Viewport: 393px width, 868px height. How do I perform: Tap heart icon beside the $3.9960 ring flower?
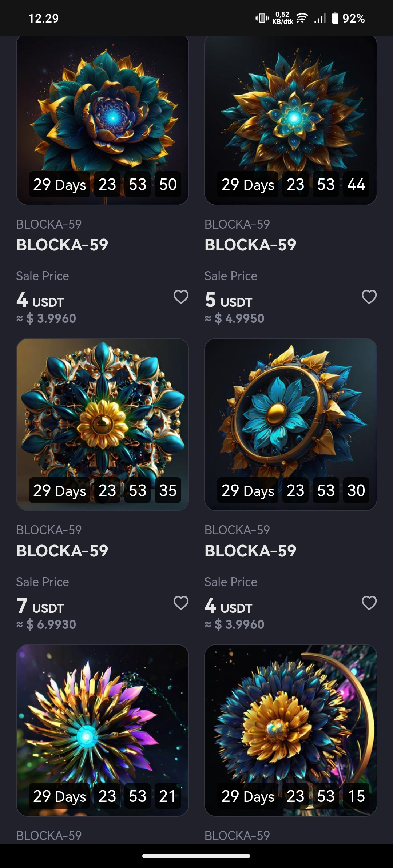pyautogui.click(x=369, y=603)
